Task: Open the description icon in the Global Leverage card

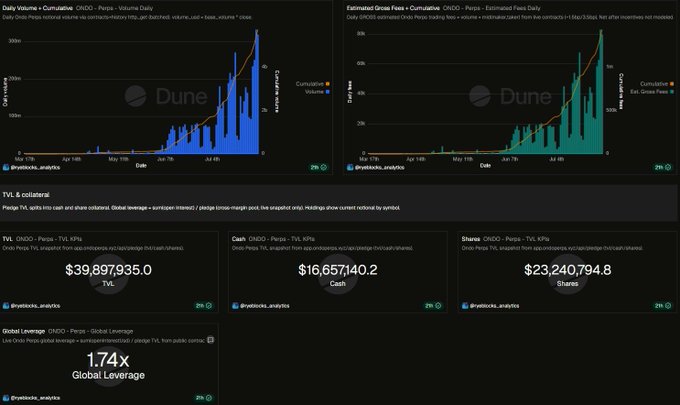Action: click(x=210, y=340)
